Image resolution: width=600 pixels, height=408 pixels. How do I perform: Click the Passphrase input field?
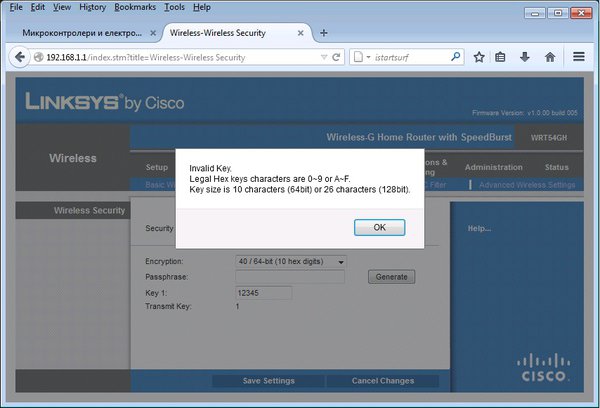[x=290, y=277]
